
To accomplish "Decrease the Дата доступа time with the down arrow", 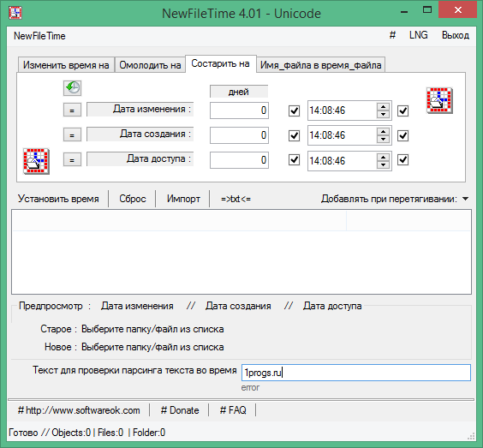I will point(383,164).
